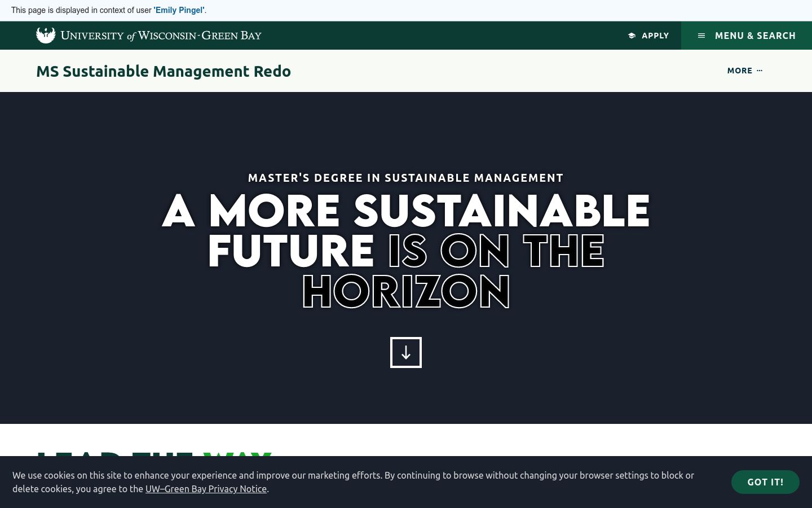Click the MASTER'S DEGREE IN SUSTAINABLE MANAGEMENT text
Viewport: 812px width, 508px height.
coord(405,178)
